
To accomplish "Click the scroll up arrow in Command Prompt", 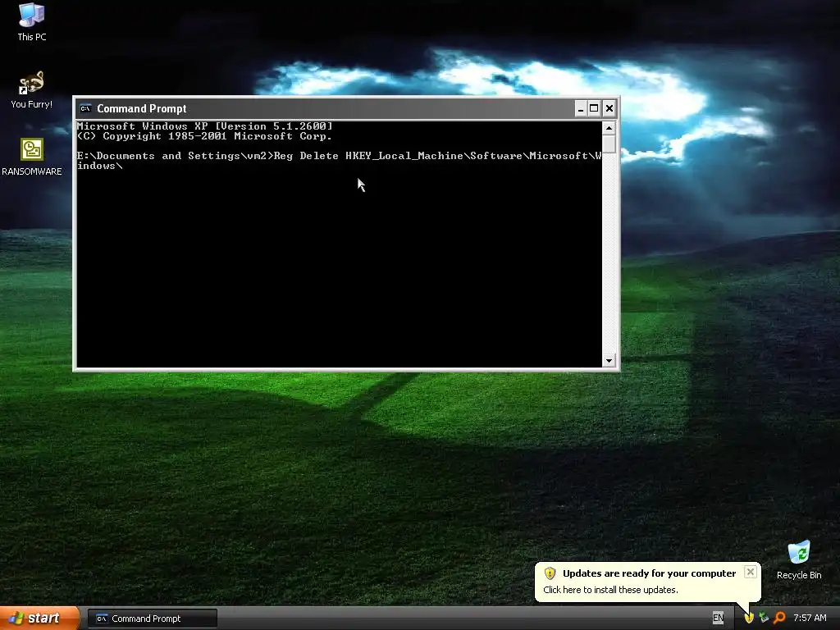I will (609, 128).
